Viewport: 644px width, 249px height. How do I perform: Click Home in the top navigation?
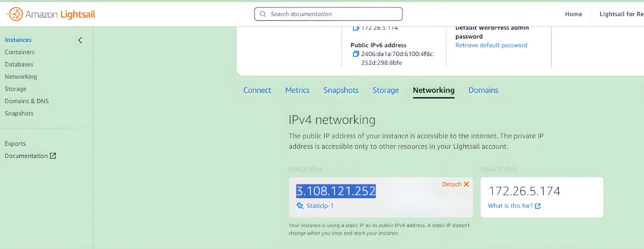click(573, 14)
